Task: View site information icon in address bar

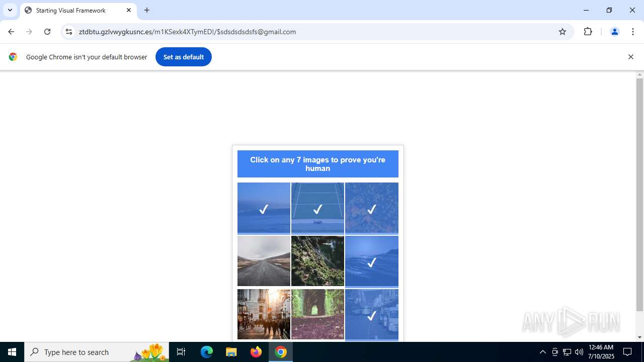Action: click(x=69, y=32)
